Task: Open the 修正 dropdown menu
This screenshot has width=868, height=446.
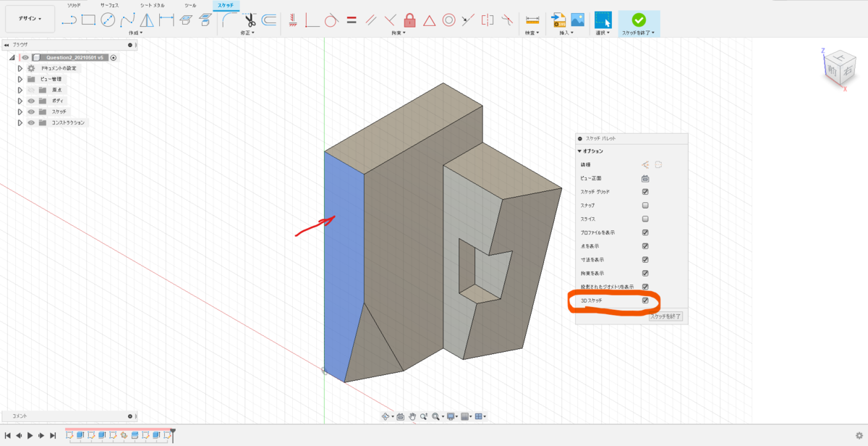Action: pyautogui.click(x=249, y=33)
